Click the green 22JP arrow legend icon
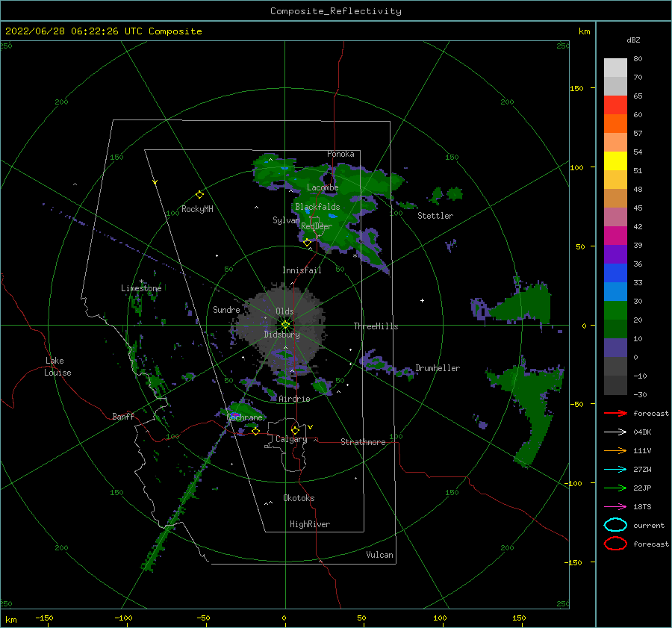This screenshot has height=628, width=672. (615, 488)
